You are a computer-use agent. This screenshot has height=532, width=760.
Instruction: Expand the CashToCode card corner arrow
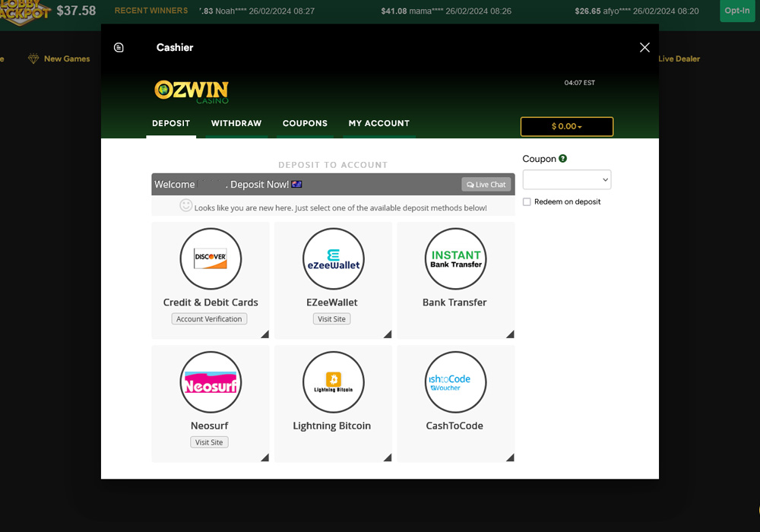click(511, 458)
